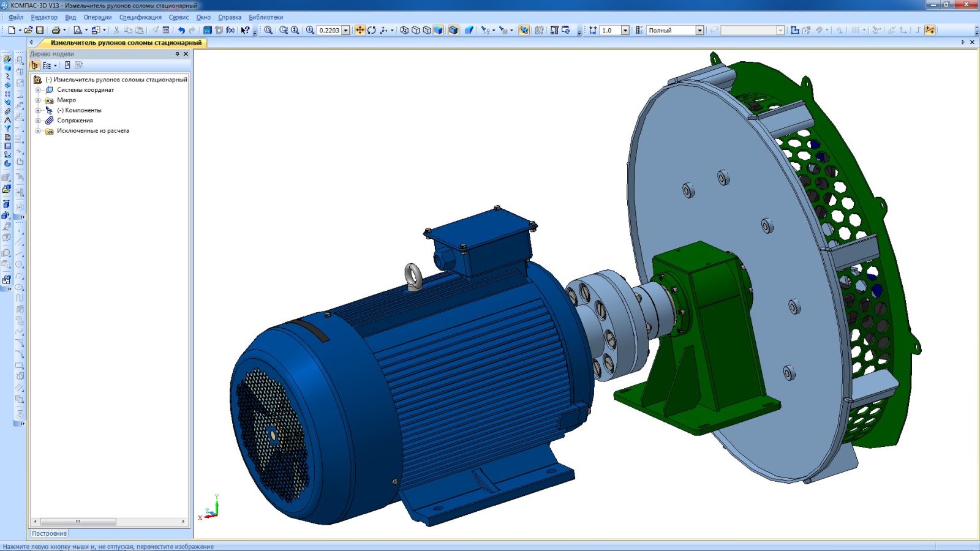Open the zoom scale 0.2203 dropdown
980x551 pixels.
pos(345,30)
